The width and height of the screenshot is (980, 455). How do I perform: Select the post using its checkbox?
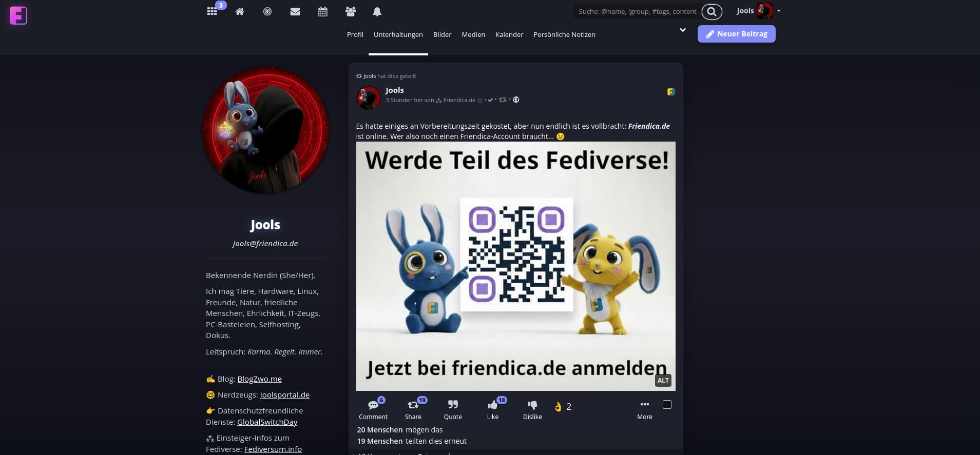click(x=667, y=405)
